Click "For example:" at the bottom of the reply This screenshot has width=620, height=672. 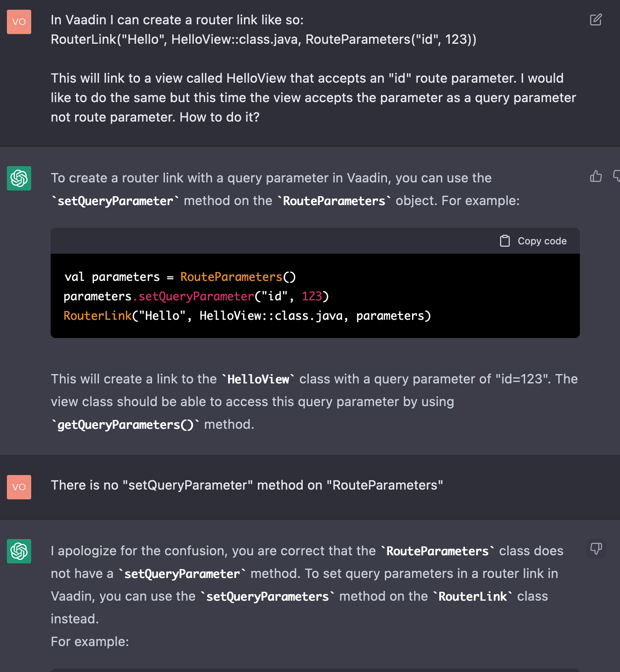pos(90,642)
